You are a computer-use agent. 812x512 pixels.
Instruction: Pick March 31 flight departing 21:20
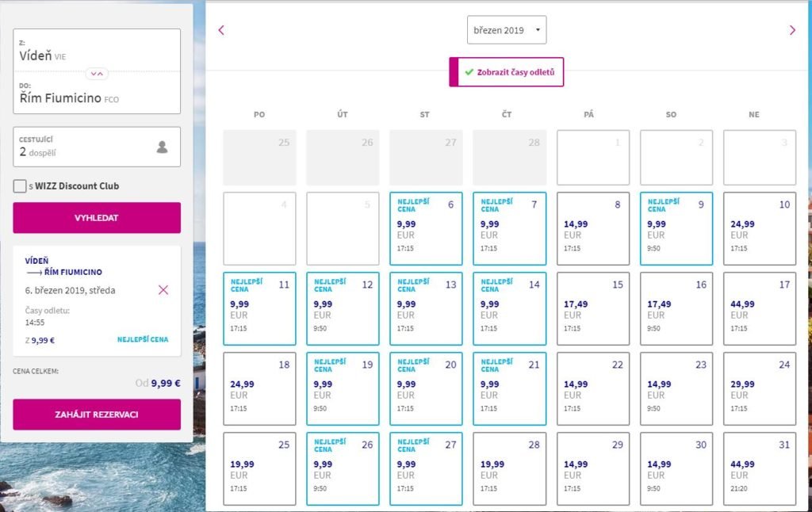[x=759, y=468]
